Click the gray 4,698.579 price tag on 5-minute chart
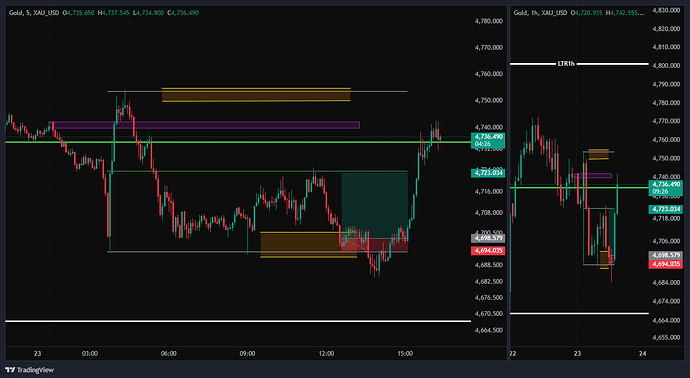 [x=488, y=238]
